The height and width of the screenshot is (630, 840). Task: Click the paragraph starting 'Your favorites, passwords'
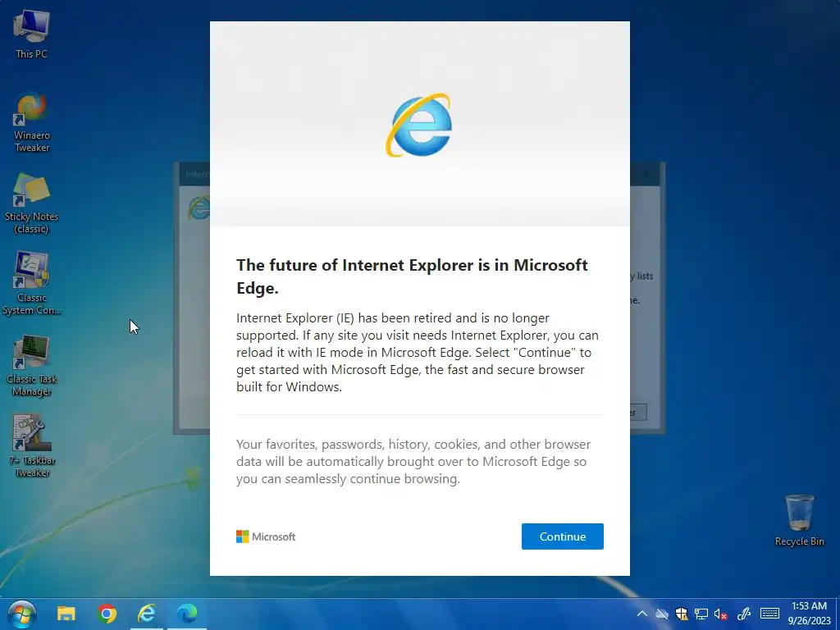(413, 461)
